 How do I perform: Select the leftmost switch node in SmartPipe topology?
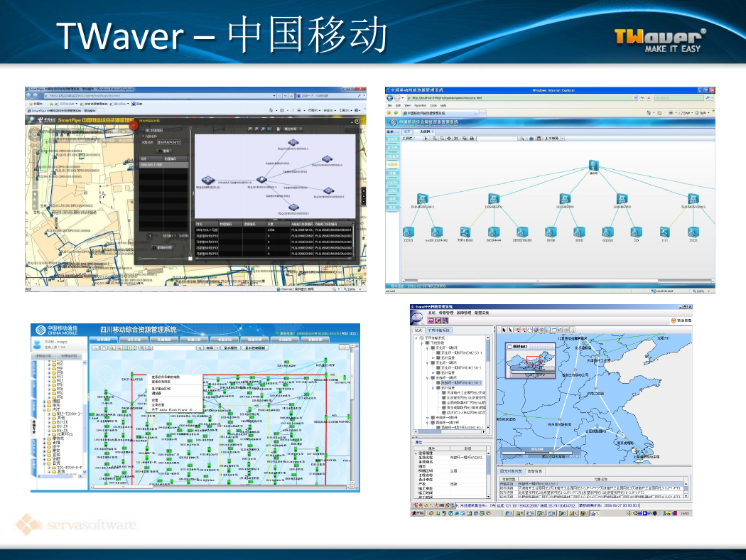pyautogui.click(x=208, y=180)
